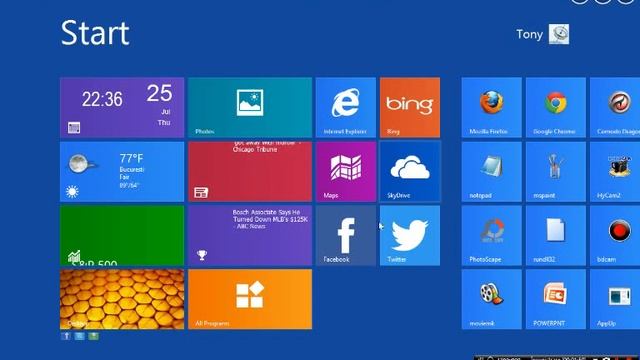Image resolution: width=640 pixels, height=360 pixels.
Task: Open the ABC News sports tile
Action: (250, 236)
